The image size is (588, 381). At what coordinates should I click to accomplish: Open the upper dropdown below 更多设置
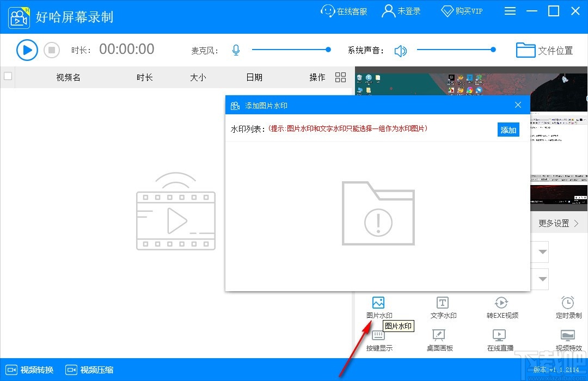[541, 251]
